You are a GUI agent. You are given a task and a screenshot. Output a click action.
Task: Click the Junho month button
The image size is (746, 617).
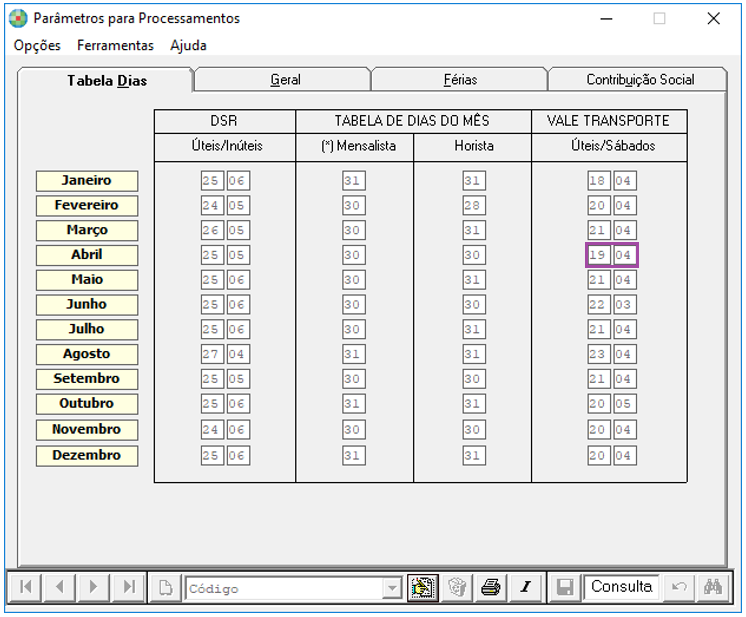tap(87, 304)
